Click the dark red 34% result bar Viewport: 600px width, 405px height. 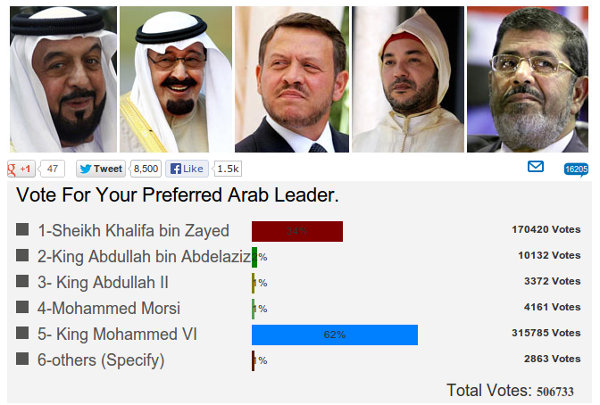(x=297, y=231)
